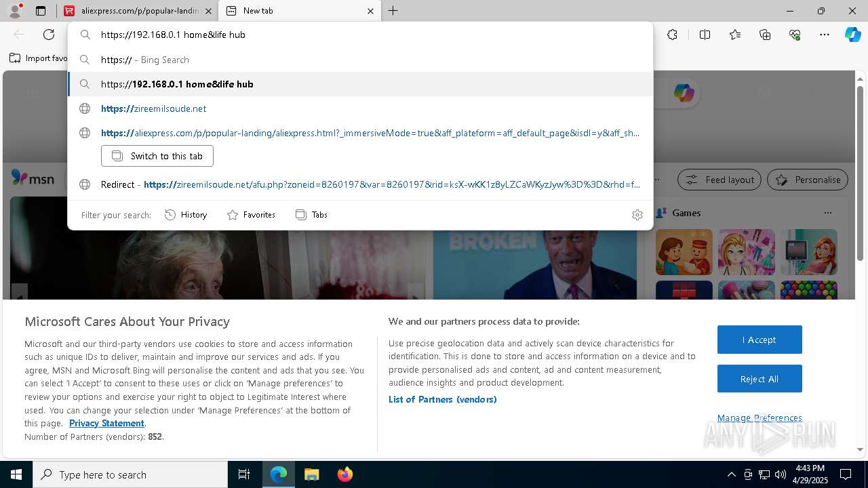Switch to the aliexpress.com tab
Viewport: 868px width, 488px height.
click(137, 11)
